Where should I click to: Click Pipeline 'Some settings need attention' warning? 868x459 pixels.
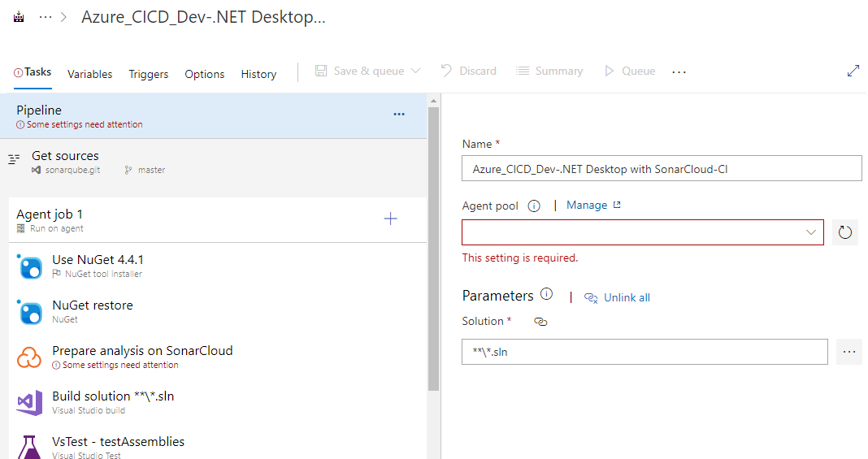click(x=80, y=125)
